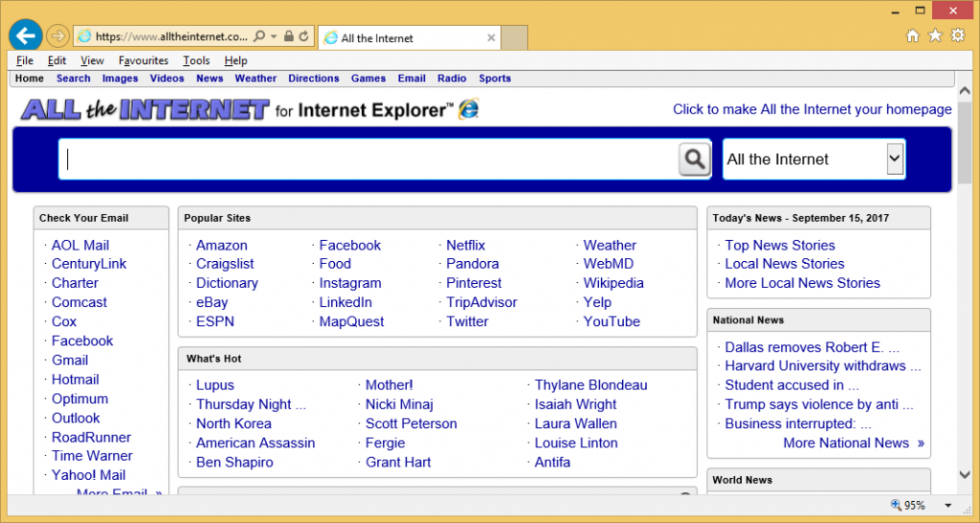Open the zoom level dropdown arrow
980x523 pixels.
948,505
